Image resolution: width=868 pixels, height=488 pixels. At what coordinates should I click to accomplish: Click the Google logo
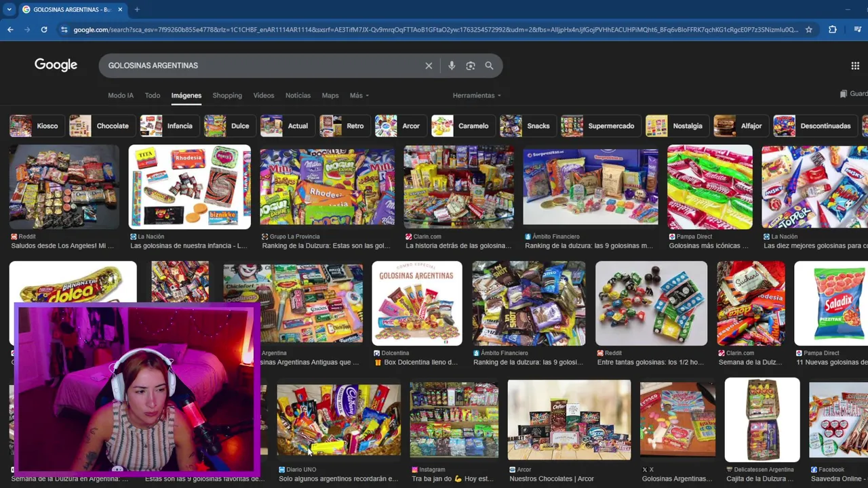click(x=56, y=65)
